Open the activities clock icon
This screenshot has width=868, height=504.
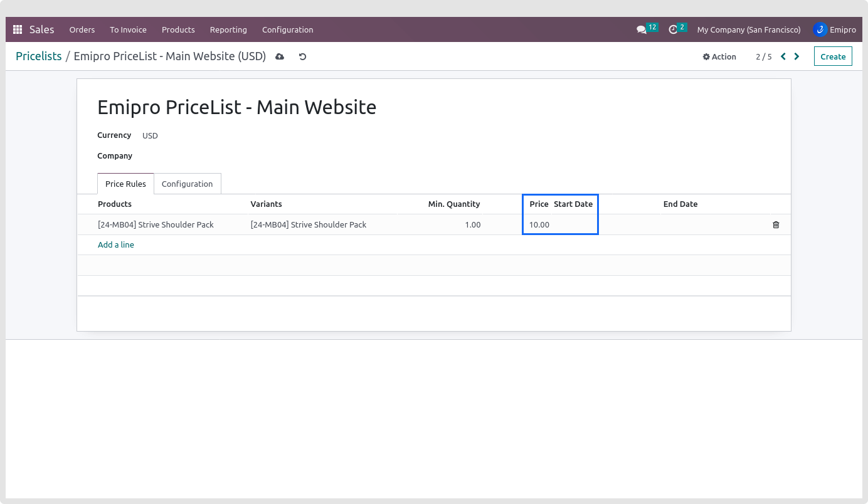click(673, 29)
